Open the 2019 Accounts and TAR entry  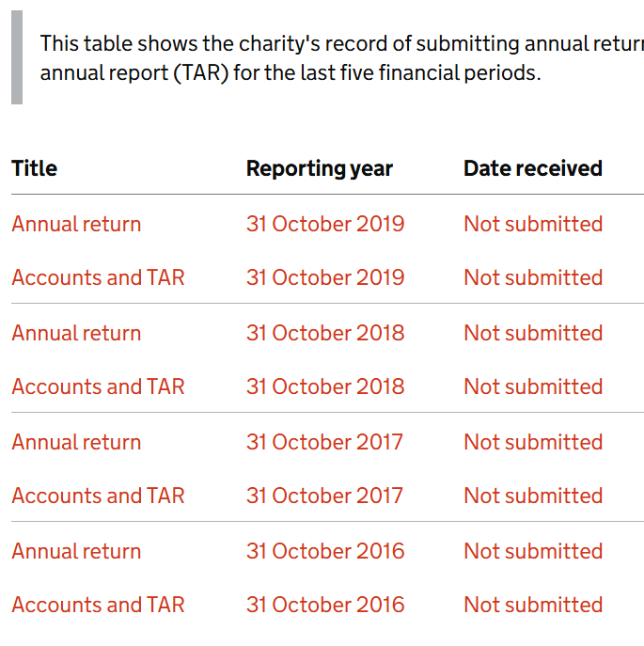coord(98,277)
